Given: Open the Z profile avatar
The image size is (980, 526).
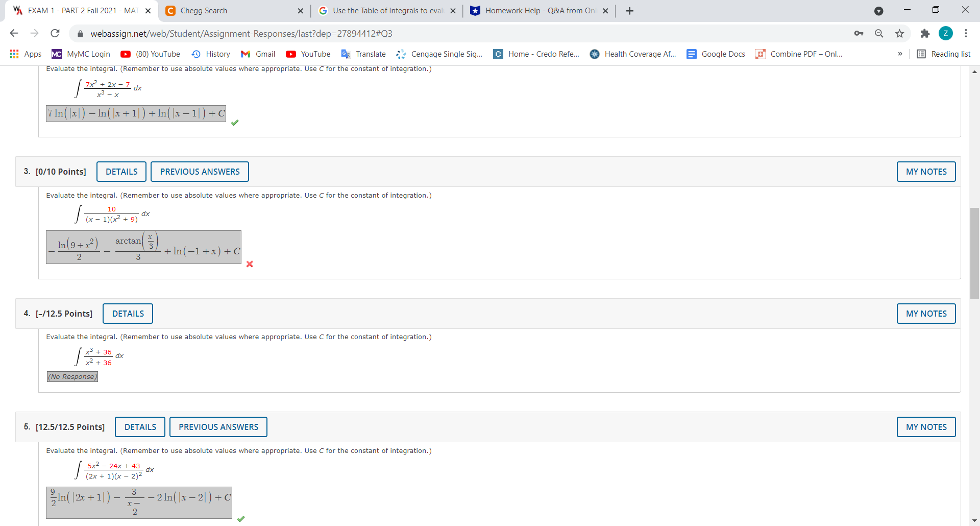Looking at the screenshot, I should pyautogui.click(x=945, y=33).
